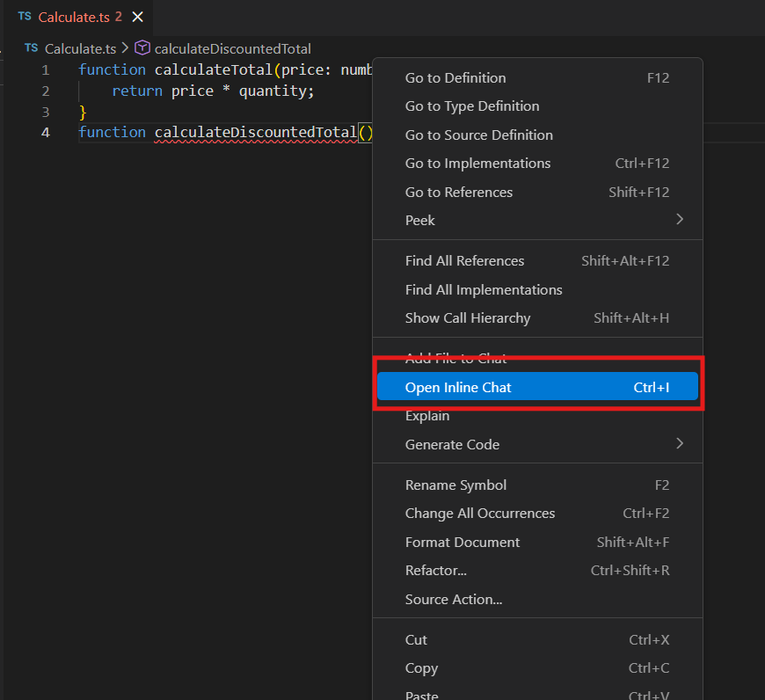Click line number 2 in the gutter

tap(45, 91)
